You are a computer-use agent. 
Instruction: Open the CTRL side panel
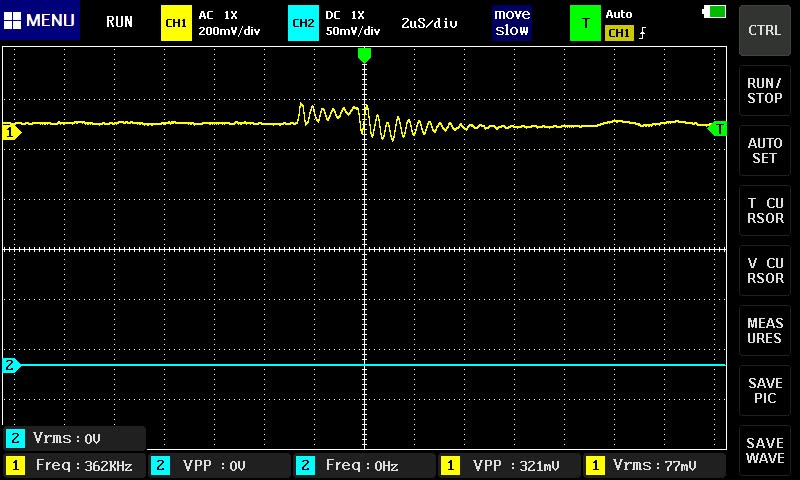click(765, 30)
